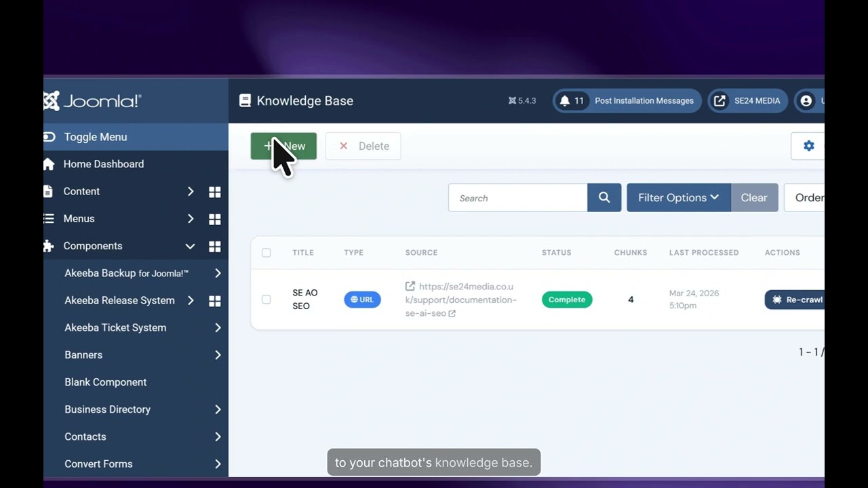The height and width of the screenshot is (488, 868).
Task: Click the magnifier search button
Action: click(604, 198)
